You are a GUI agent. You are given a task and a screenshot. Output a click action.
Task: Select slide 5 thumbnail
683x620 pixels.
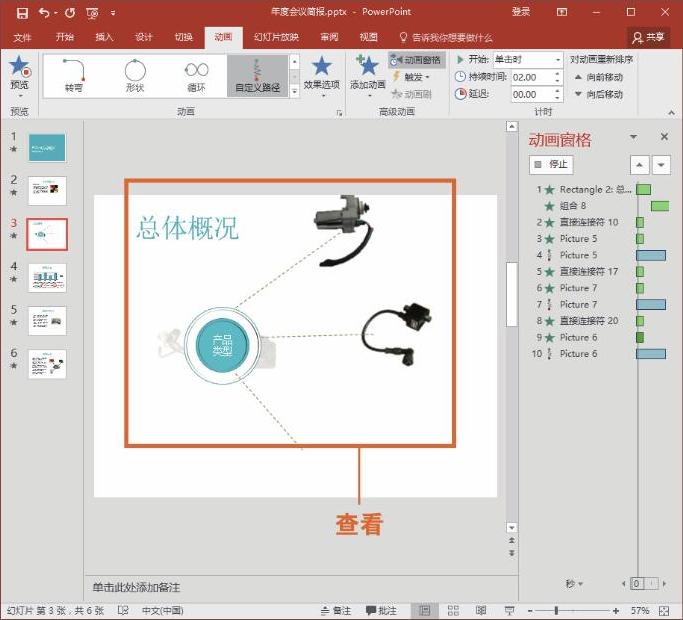coord(47,321)
